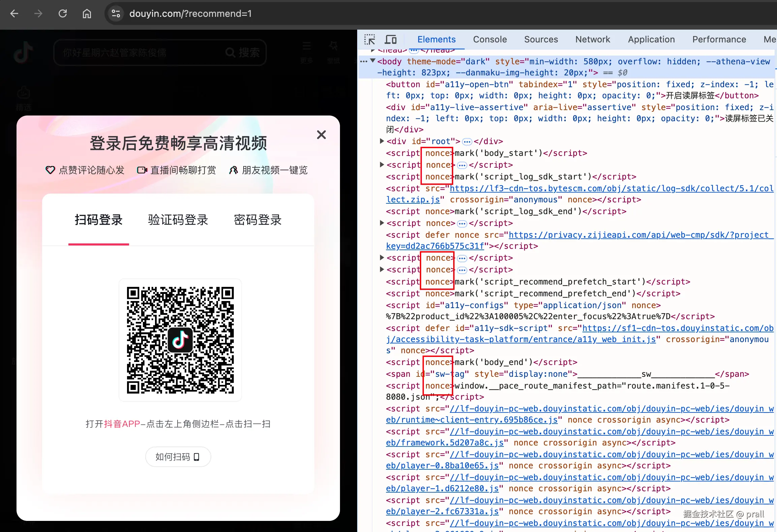Screen dimensions: 777x532
Task: Click the 如何扫码 button
Action: (x=178, y=457)
